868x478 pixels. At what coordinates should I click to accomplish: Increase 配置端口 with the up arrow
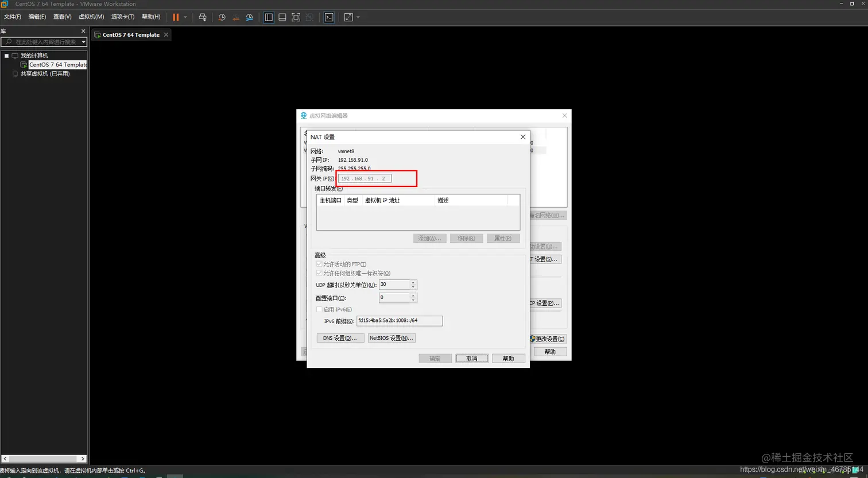coord(413,296)
